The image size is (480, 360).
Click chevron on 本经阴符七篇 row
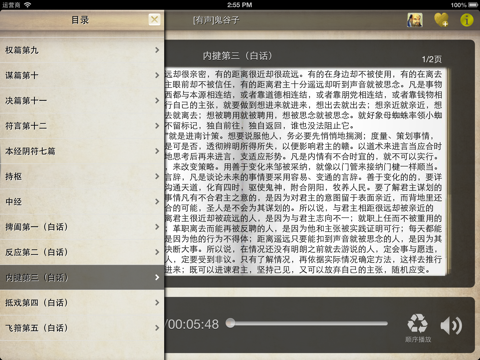coord(157,151)
